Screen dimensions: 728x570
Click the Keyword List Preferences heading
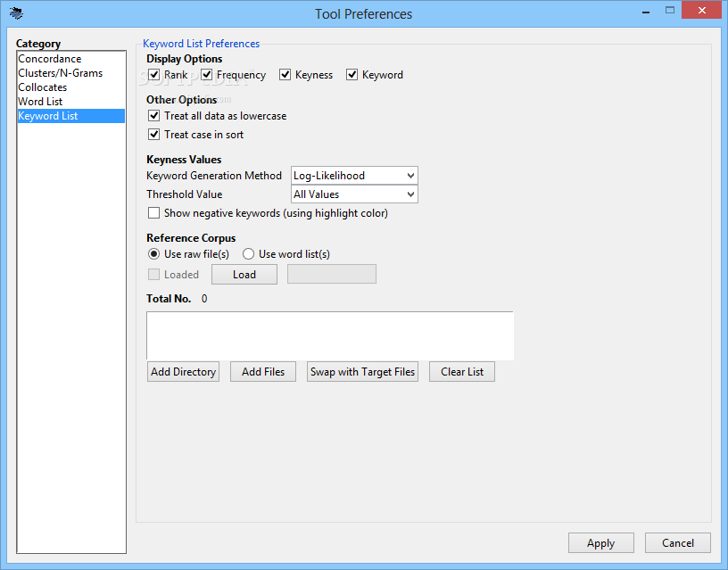(201, 44)
